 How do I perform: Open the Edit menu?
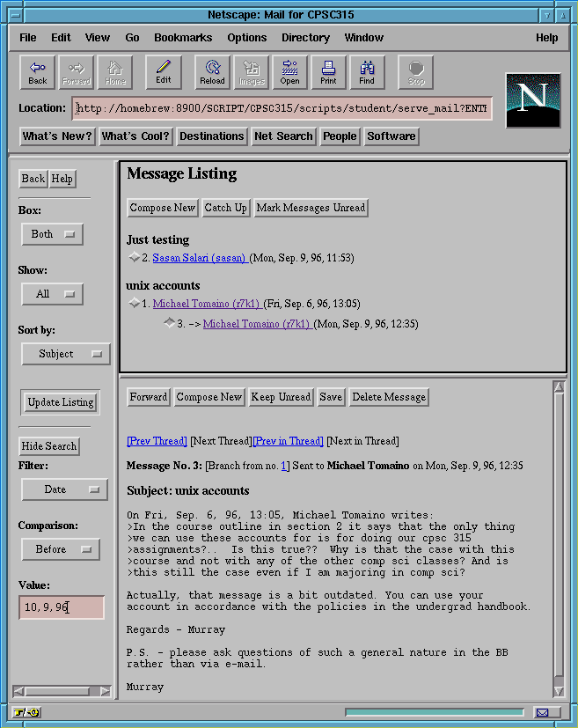pos(61,38)
